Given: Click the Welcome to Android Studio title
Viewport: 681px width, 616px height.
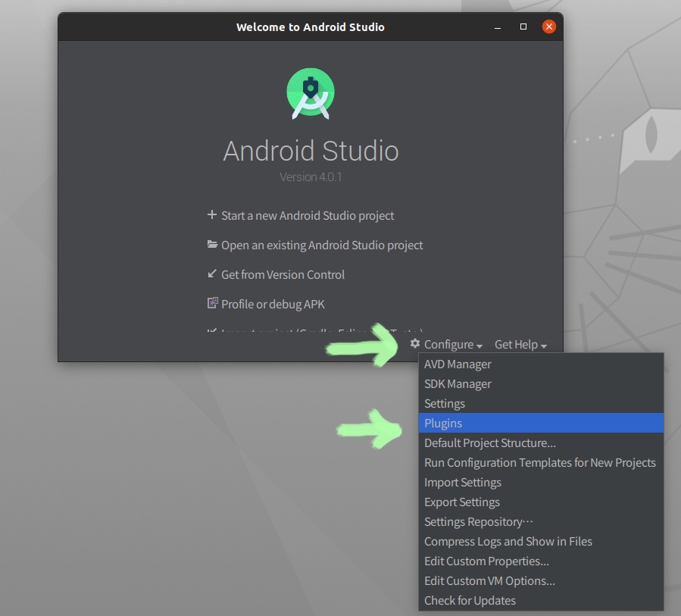Looking at the screenshot, I should 310,27.
